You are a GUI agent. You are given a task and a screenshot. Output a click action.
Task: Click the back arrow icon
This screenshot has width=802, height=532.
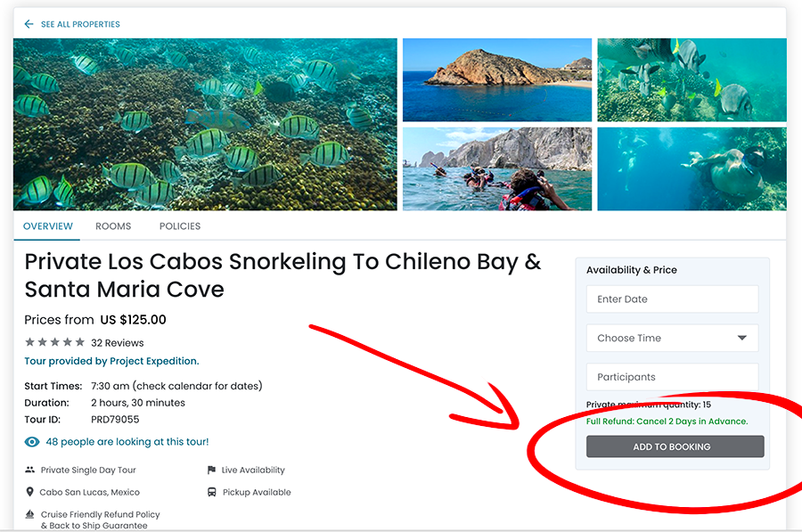click(29, 24)
